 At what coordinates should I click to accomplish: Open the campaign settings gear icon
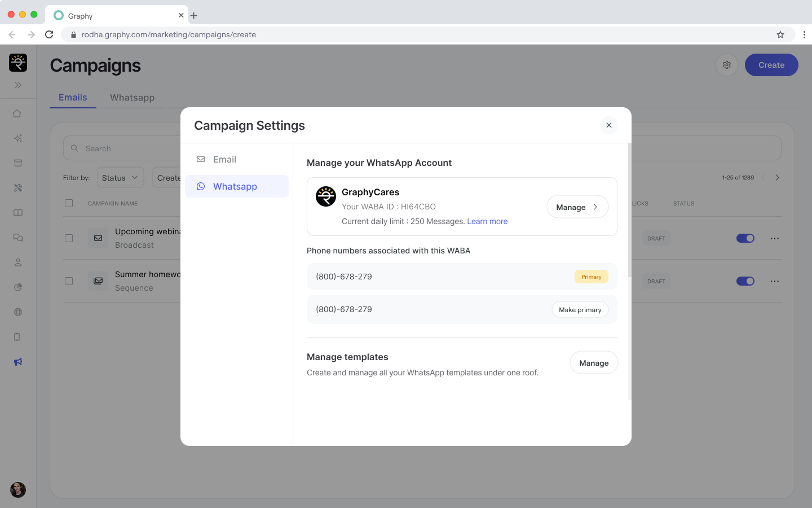point(727,65)
